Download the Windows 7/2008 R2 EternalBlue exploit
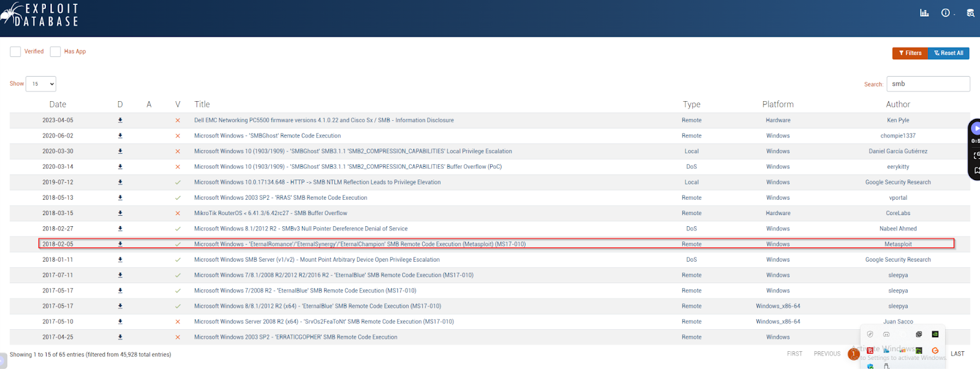Image resolution: width=980 pixels, height=369 pixels. pos(120,291)
